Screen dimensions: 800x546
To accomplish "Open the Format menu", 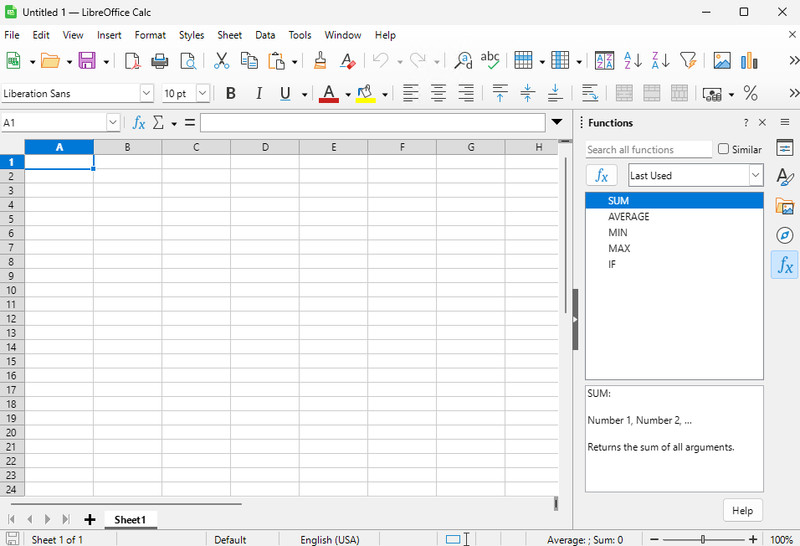I will [x=150, y=35].
